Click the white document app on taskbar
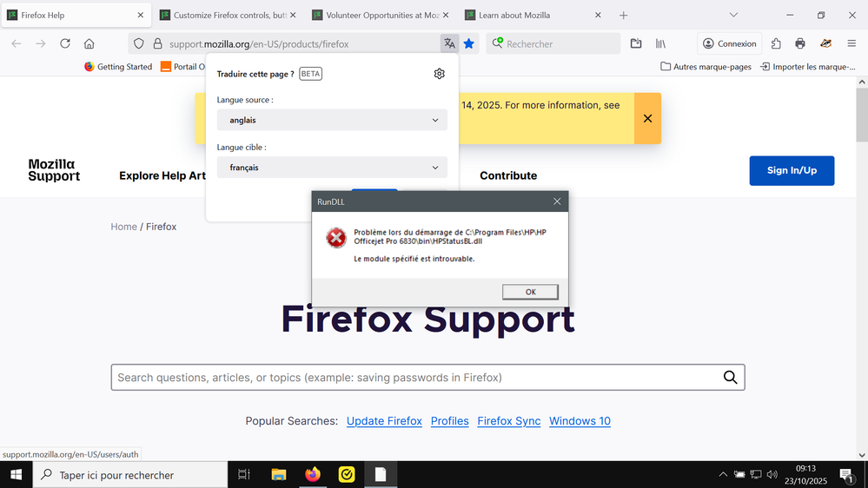868x488 pixels. pos(381,475)
